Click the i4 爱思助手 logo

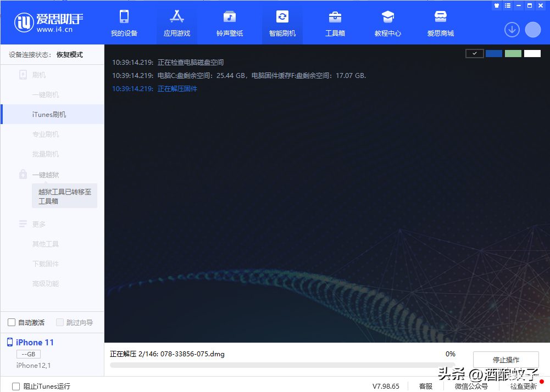[49, 23]
